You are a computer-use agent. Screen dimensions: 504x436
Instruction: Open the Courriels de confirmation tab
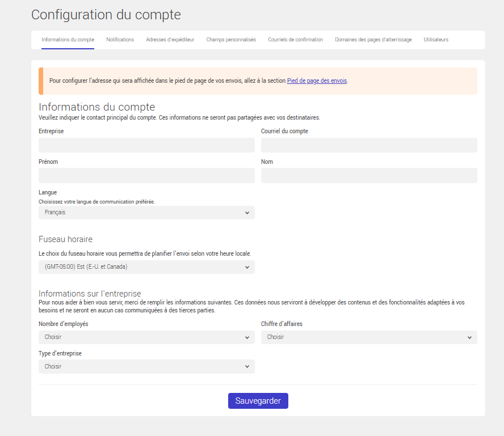pyautogui.click(x=295, y=40)
